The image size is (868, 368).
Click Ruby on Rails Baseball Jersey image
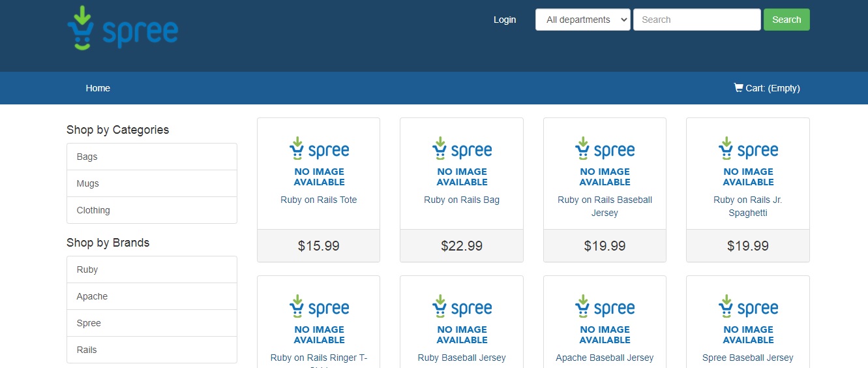pos(605,161)
